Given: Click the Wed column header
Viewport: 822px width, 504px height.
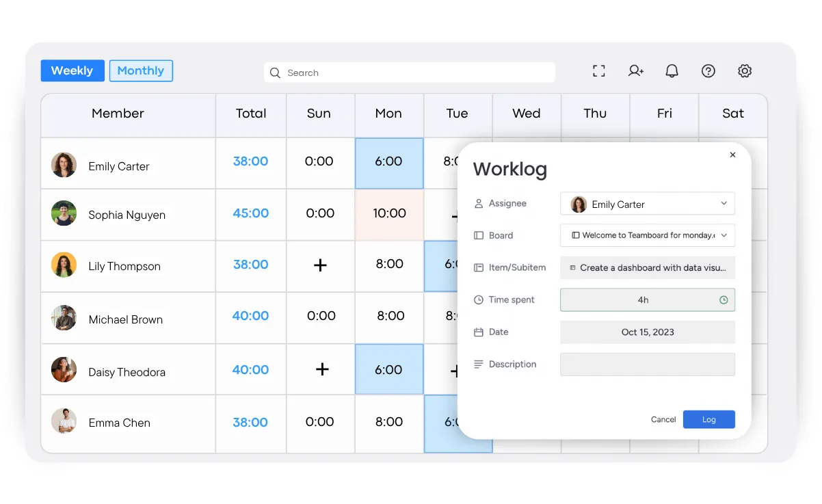Looking at the screenshot, I should click(x=527, y=116).
